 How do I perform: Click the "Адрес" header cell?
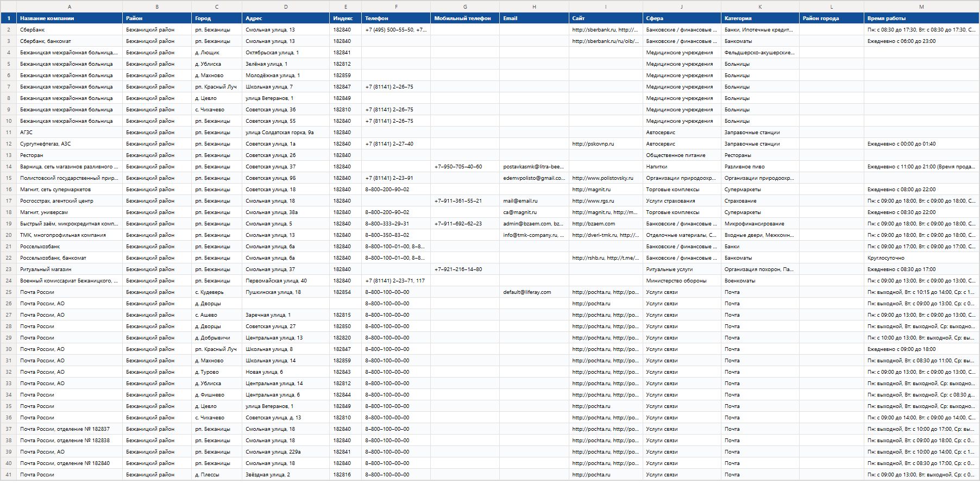286,18
